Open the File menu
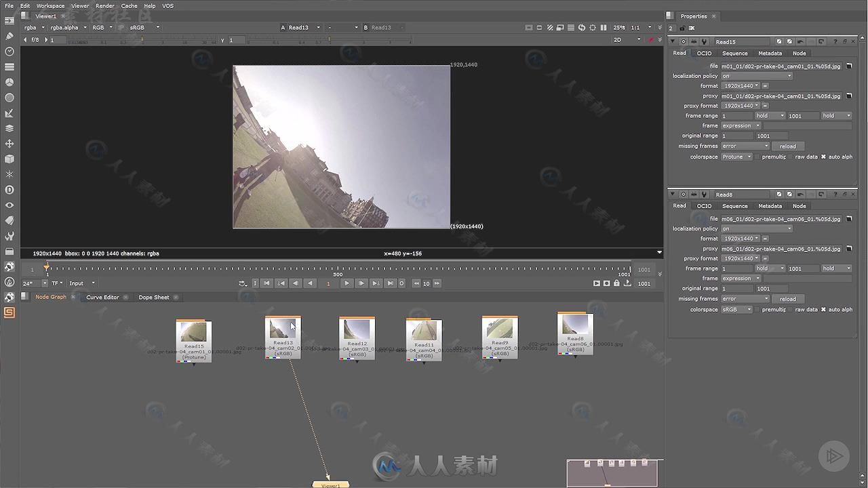The height and width of the screenshot is (488, 868). coord(9,5)
